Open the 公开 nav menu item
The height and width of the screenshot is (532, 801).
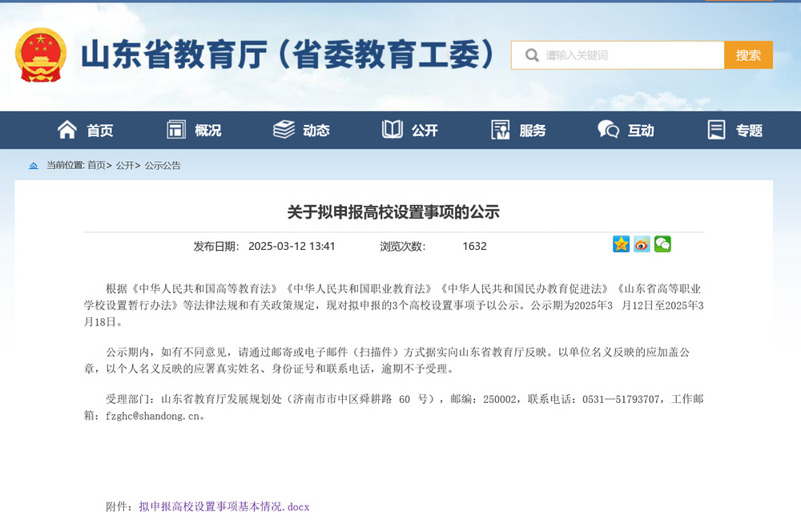[425, 131]
